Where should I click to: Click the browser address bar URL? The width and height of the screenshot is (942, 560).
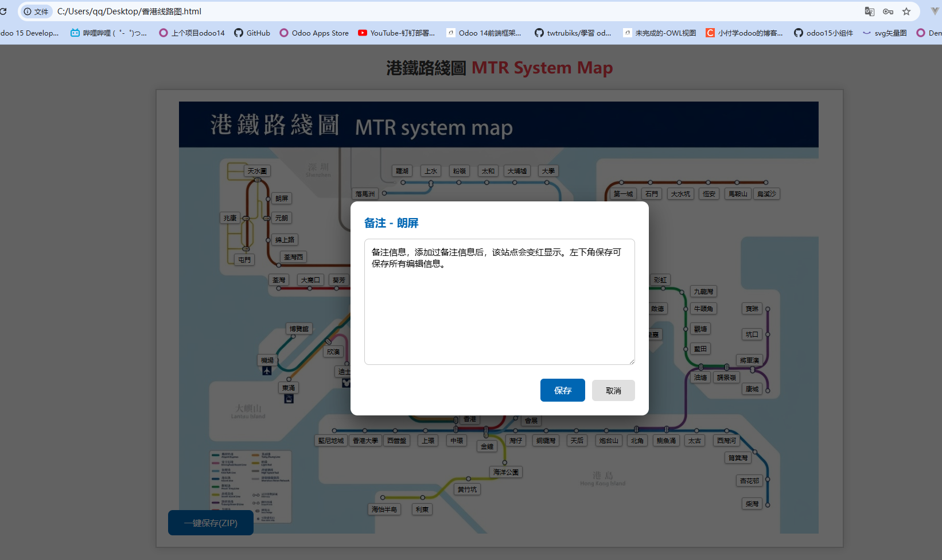coord(129,11)
